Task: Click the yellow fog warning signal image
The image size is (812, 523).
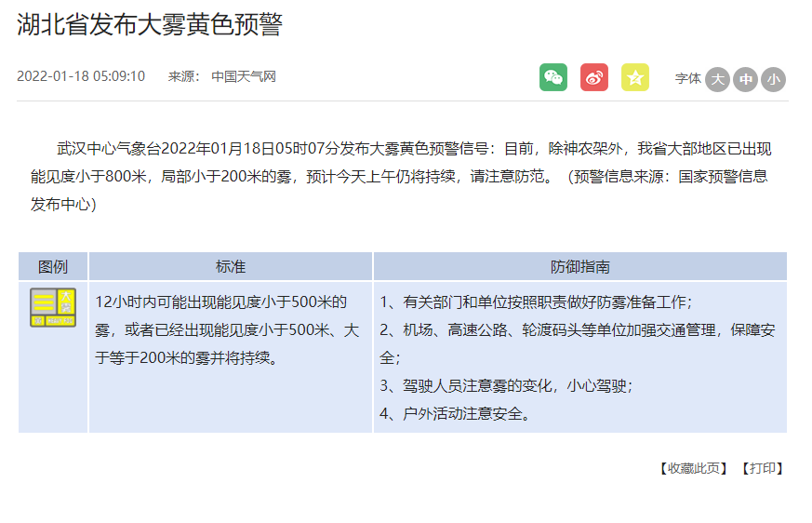Action: pyautogui.click(x=53, y=307)
